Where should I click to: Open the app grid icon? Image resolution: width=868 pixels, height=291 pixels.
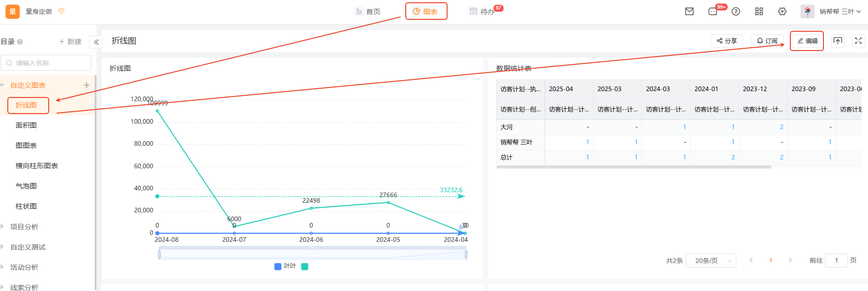coord(759,11)
